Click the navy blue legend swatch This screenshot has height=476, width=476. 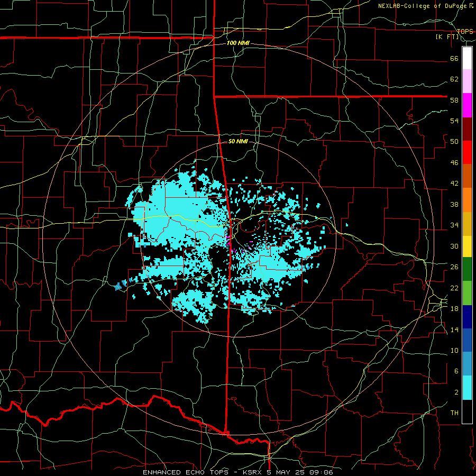click(x=467, y=317)
